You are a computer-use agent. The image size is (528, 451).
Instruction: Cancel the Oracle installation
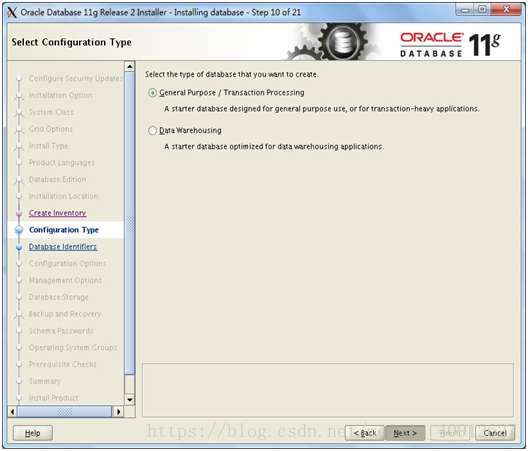(x=495, y=433)
